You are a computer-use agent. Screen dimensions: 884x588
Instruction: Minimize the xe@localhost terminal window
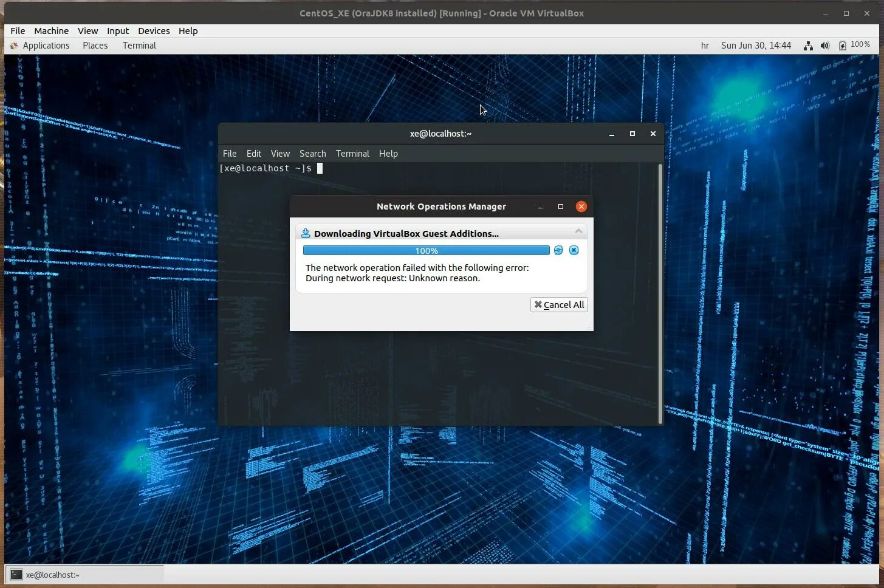point(612,134)
